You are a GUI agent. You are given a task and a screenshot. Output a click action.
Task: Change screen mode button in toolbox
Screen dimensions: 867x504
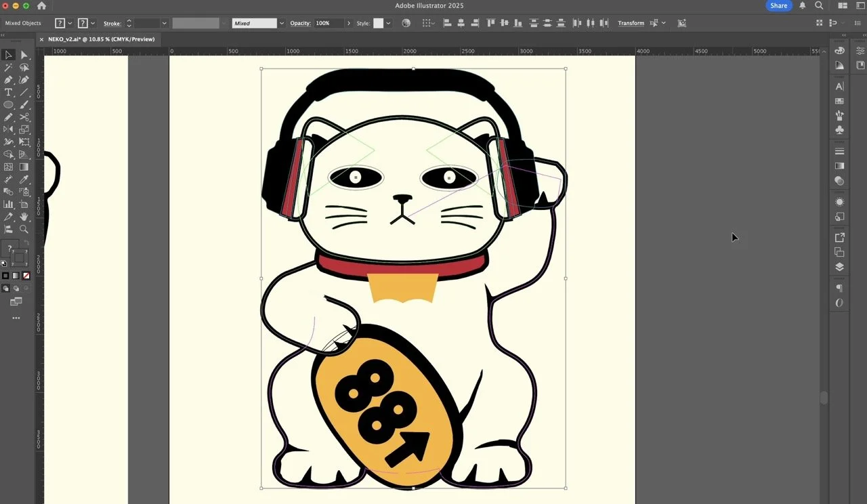point(16,301)
